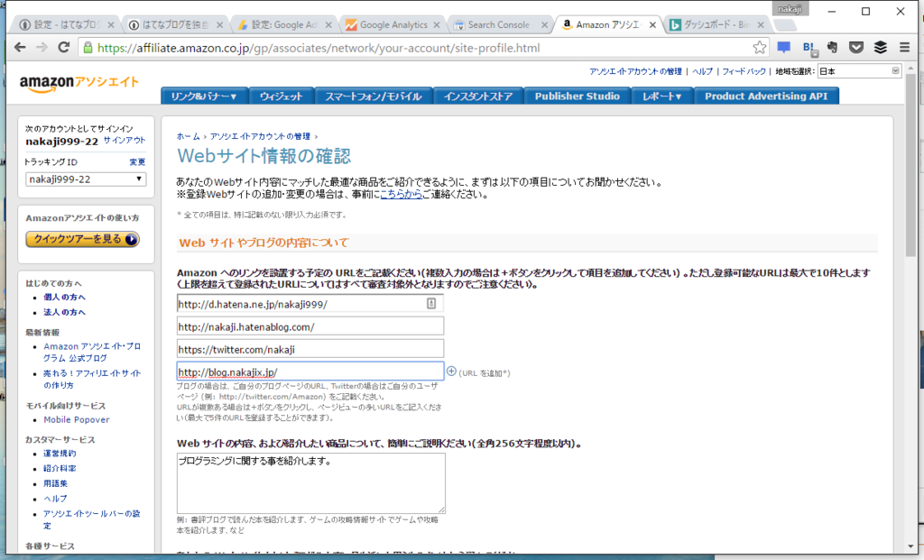Open a new browser tab
This screenshot has height=560, width=924.
pyautogui.click(x=785, y=24)
